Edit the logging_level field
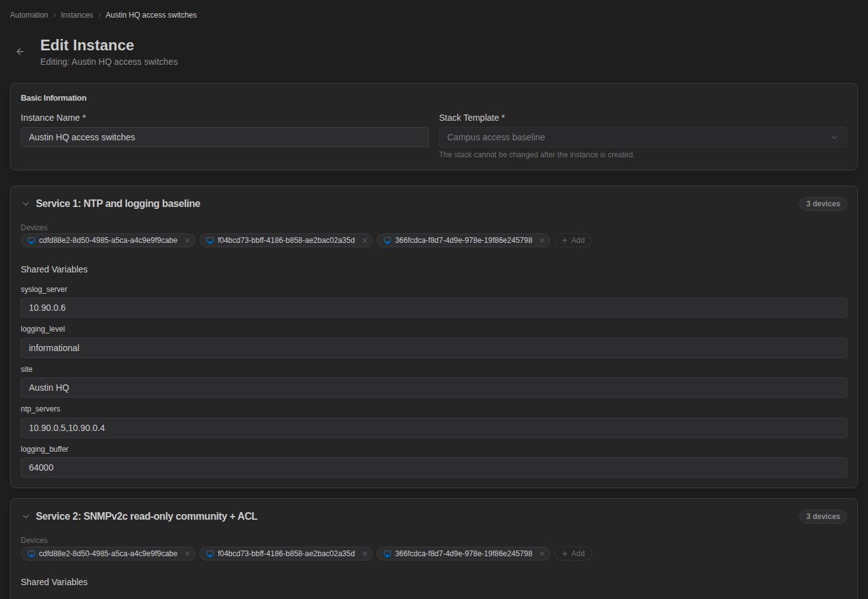The height and width of the screenshot is (599, 868). coord(434,348)
